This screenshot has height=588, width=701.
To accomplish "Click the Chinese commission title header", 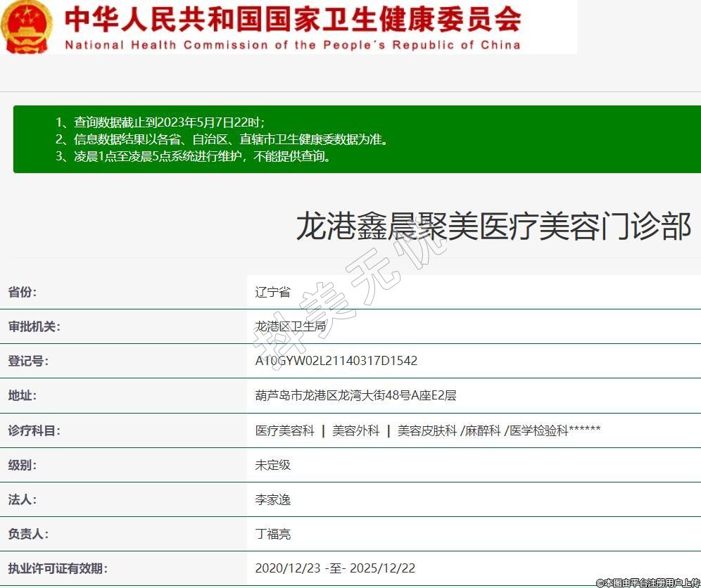I will [x=292, y=19].
